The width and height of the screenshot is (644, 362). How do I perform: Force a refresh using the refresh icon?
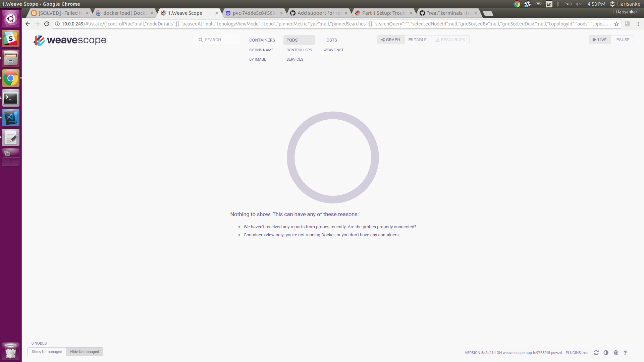[596, 353]
